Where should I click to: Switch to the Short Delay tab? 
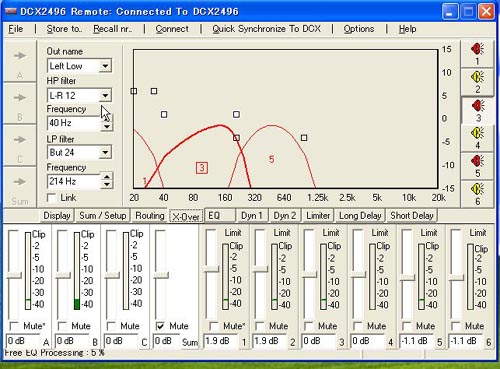click(x=412, y=216)
